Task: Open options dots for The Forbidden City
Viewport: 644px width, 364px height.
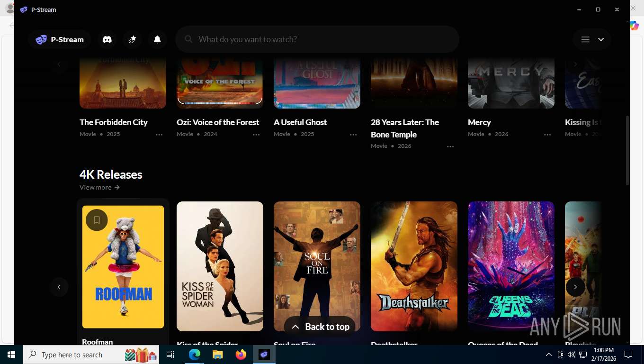Action: (159, 135)
